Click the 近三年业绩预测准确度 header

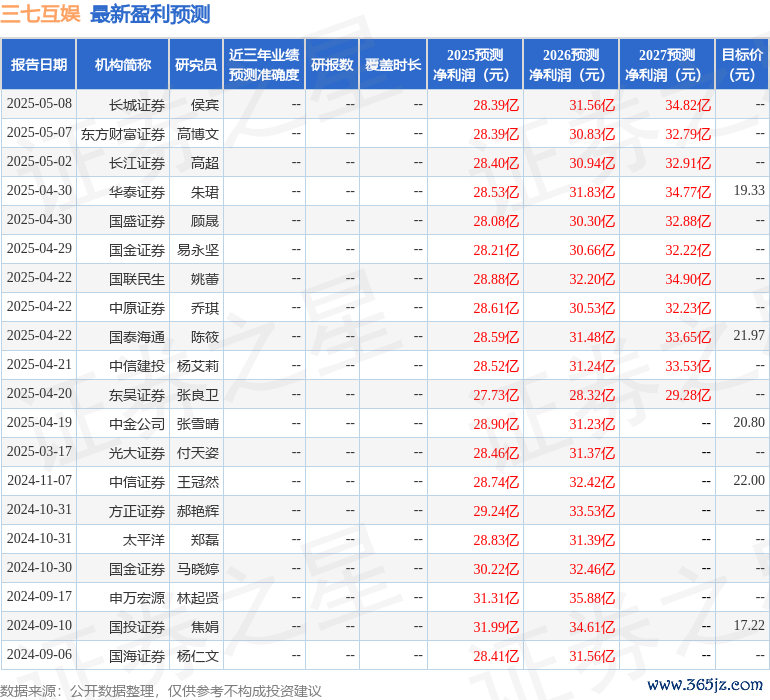pos(264,64)
